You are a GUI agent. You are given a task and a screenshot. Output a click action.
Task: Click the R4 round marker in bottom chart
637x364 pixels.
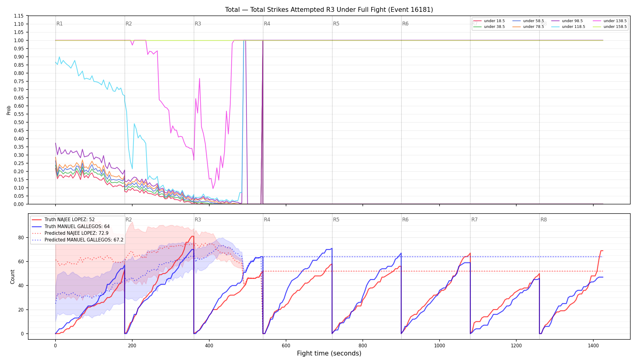click(267, 220)
